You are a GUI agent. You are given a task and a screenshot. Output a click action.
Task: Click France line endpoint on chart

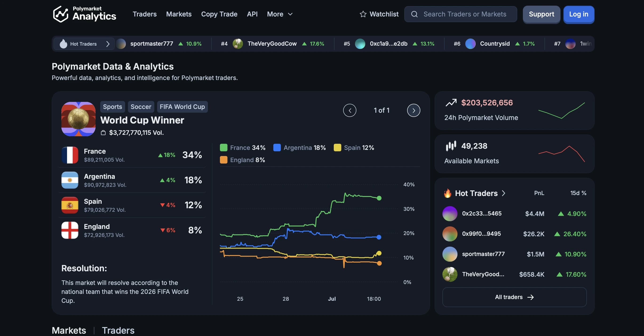[x=379, y=198]
